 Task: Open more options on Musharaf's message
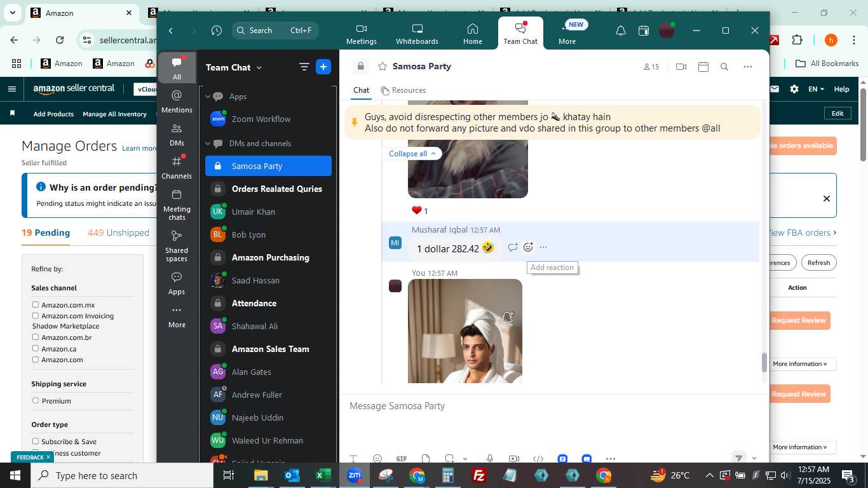(543, 247)
